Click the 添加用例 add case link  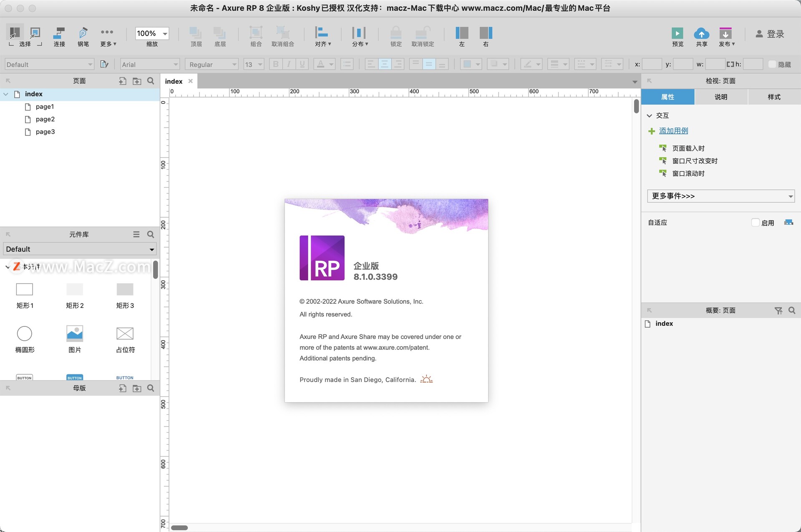(673, 131)
